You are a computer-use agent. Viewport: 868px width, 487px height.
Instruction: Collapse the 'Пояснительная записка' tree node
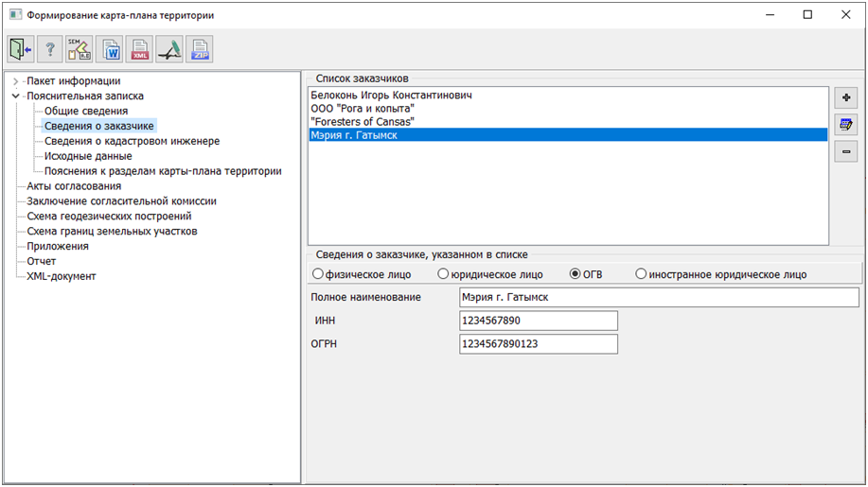[15, 96]
